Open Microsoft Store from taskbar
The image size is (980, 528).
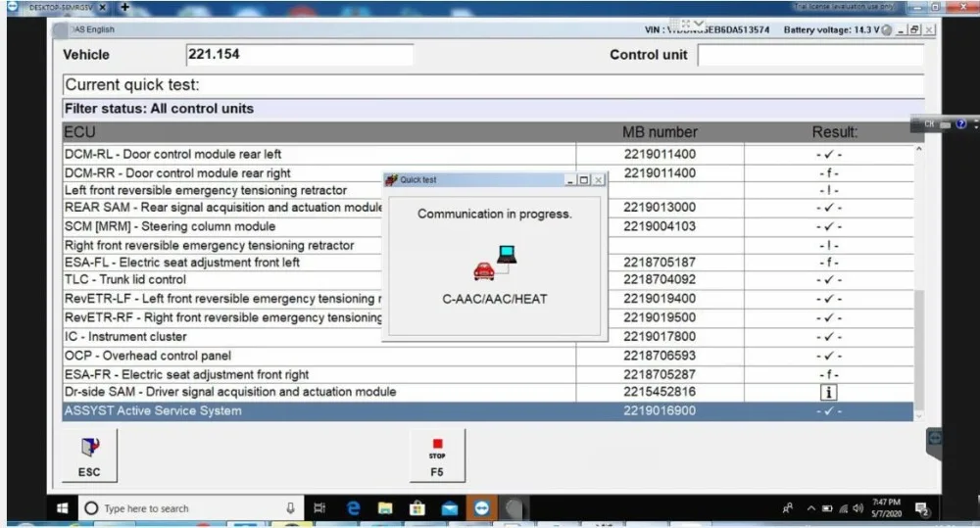(x=416, y=508)
